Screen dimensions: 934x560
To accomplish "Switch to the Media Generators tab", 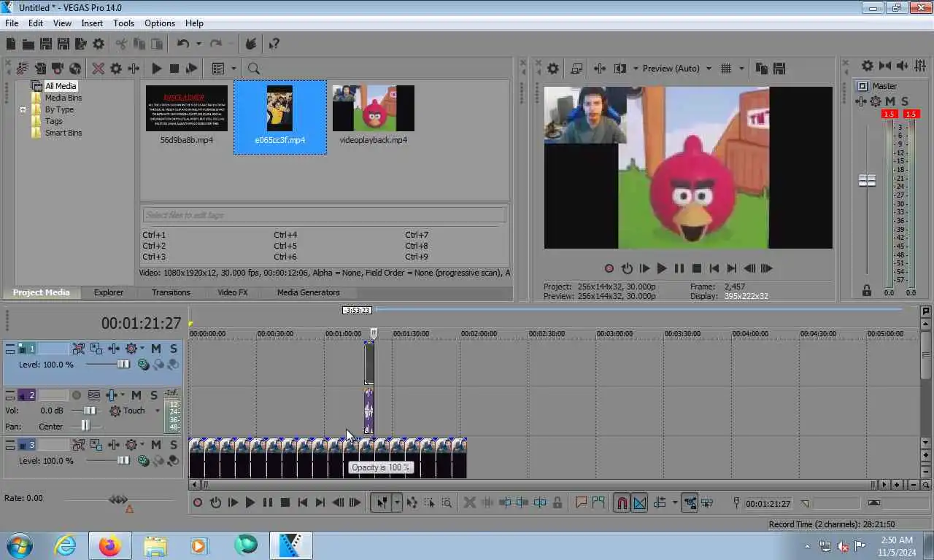I will click(x=308, y=292).
